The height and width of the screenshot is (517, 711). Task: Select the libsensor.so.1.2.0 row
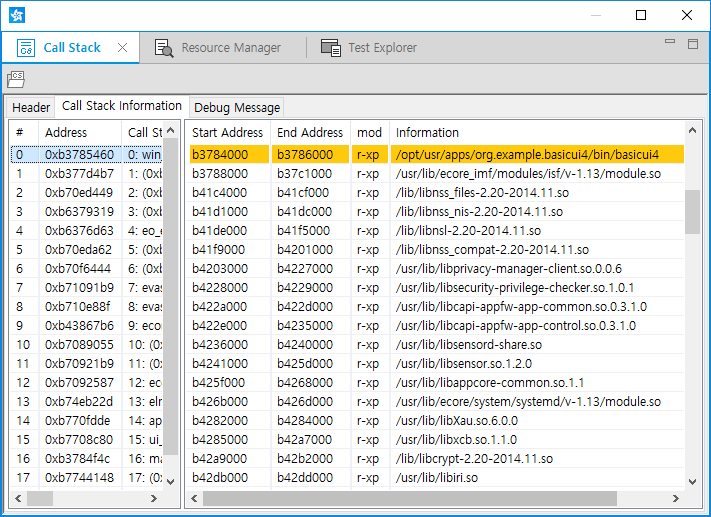coord(460,364)
